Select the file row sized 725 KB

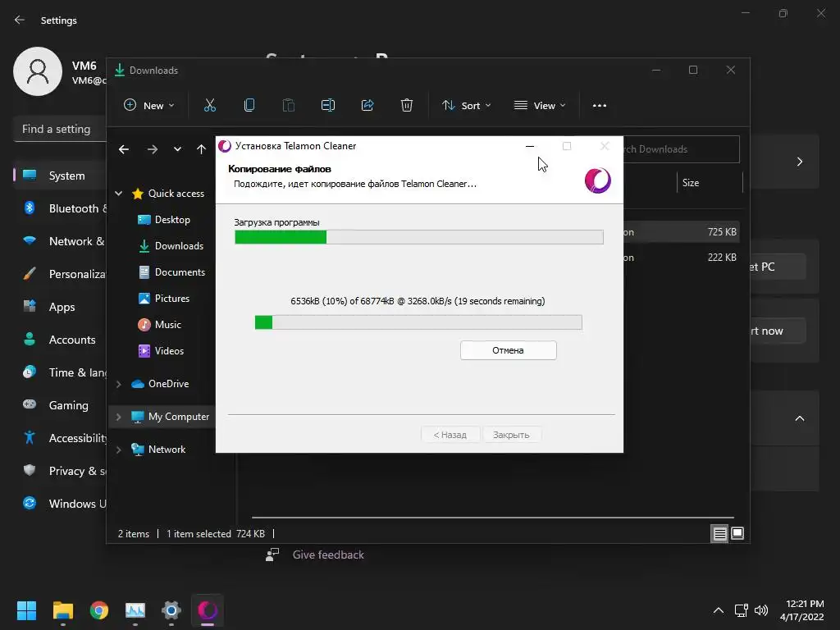(680, 232)
